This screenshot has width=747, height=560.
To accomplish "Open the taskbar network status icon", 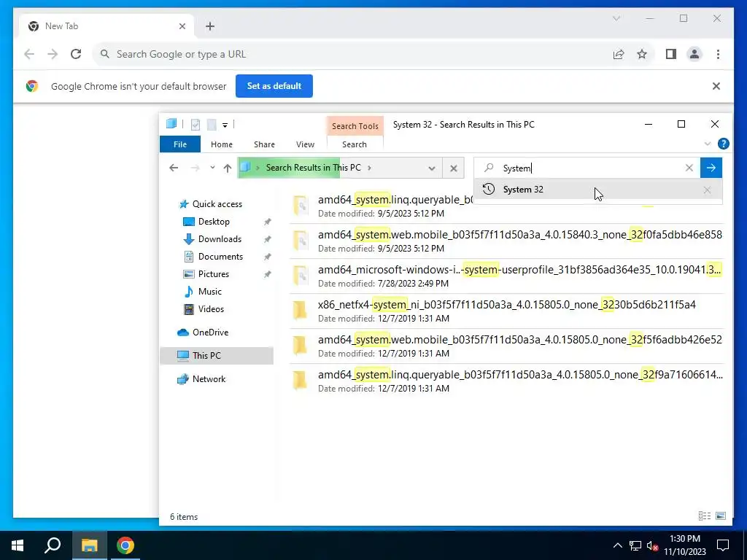I will (635, 545).
